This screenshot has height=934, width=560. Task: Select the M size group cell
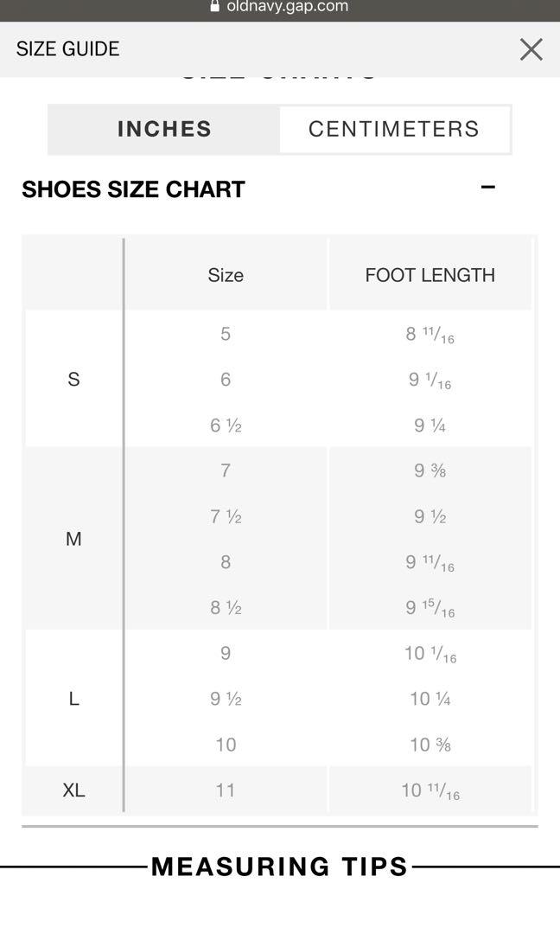[x=73, y=539]
